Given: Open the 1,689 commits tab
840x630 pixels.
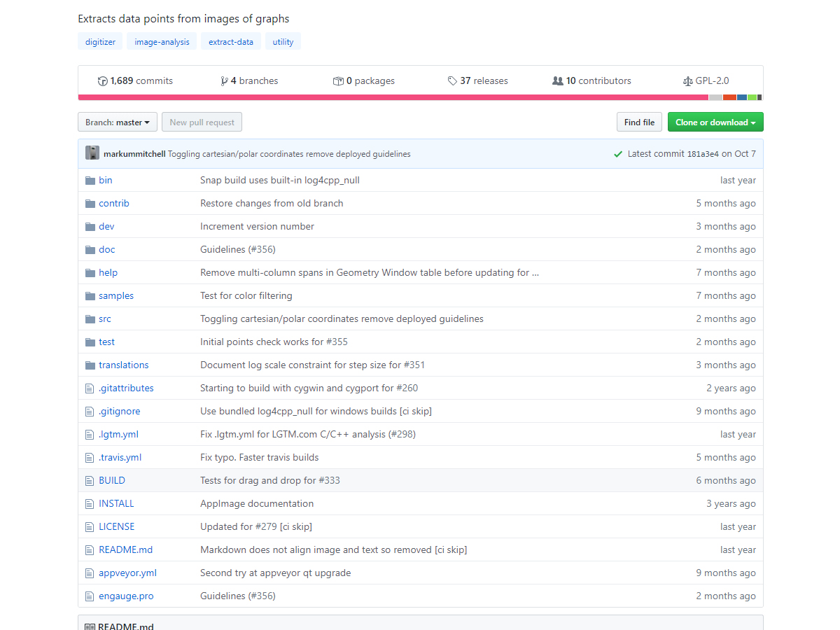Looking at the screenshot, I should point(141,81).
